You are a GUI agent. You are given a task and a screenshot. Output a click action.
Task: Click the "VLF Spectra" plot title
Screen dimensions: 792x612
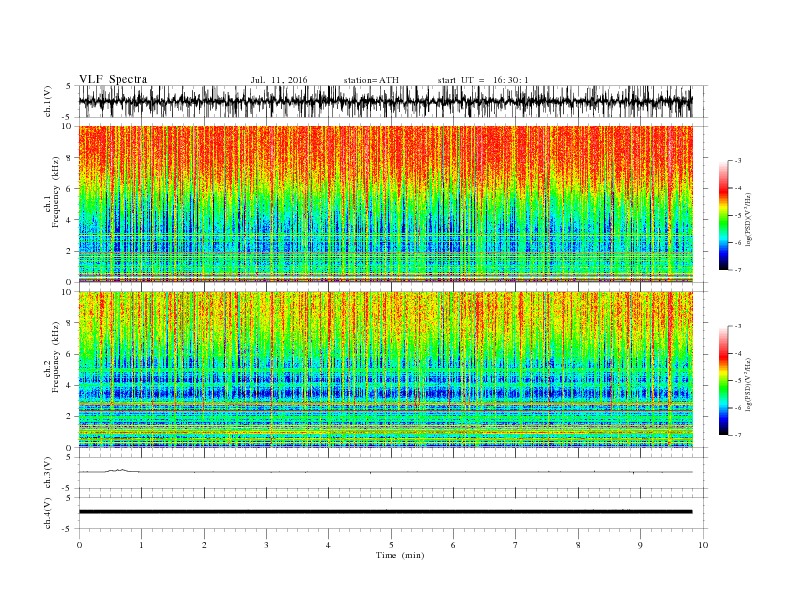pos(113,79)
